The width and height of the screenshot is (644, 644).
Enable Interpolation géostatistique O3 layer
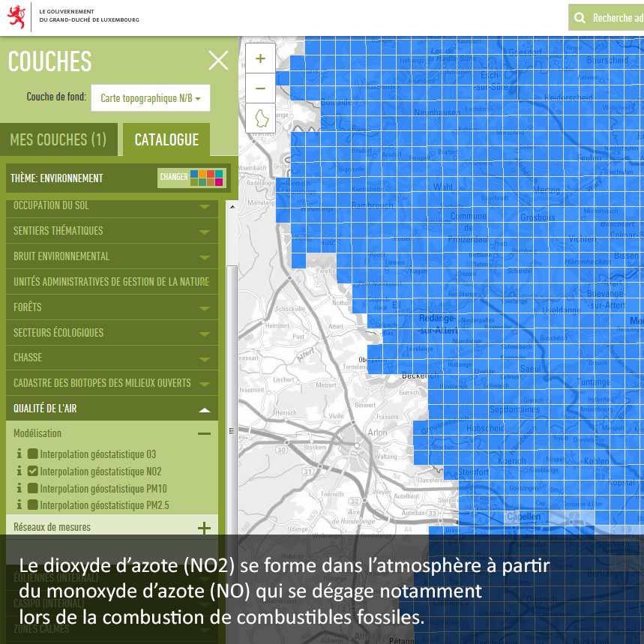tap(33, 454)
